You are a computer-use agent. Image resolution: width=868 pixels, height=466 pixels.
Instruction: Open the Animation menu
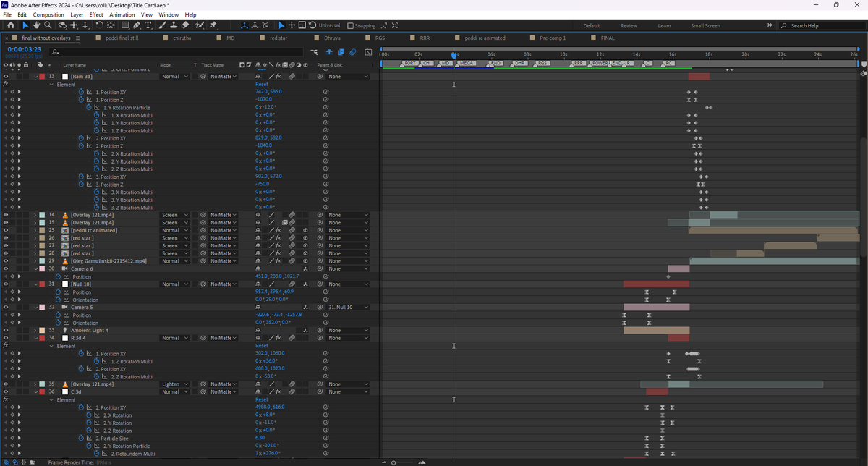click(x=122, y=14)
